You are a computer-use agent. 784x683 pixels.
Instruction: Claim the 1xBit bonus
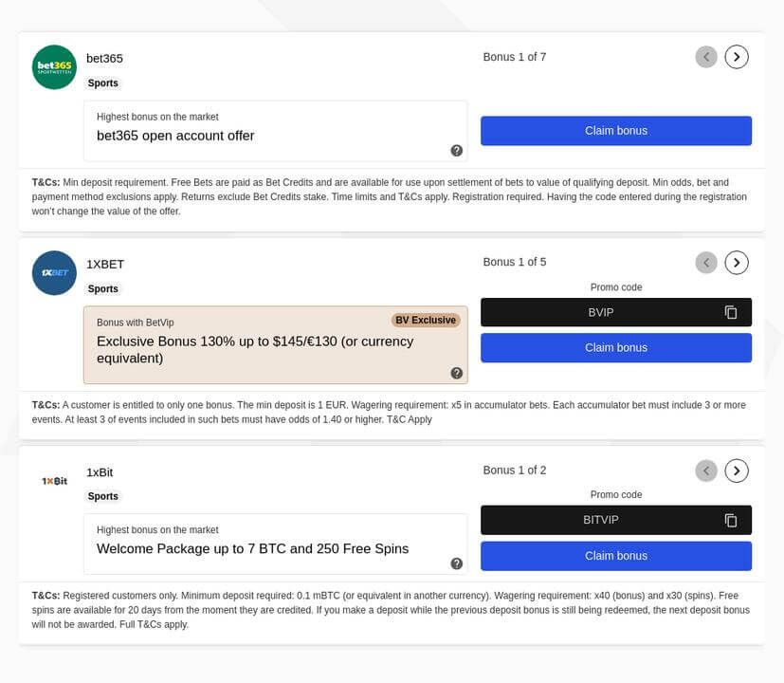tap(616, 556)
